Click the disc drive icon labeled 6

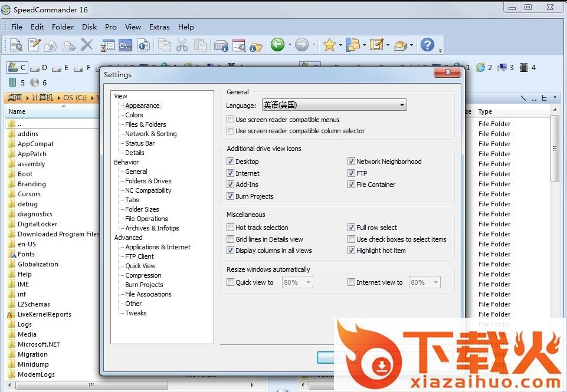(38, 83)
